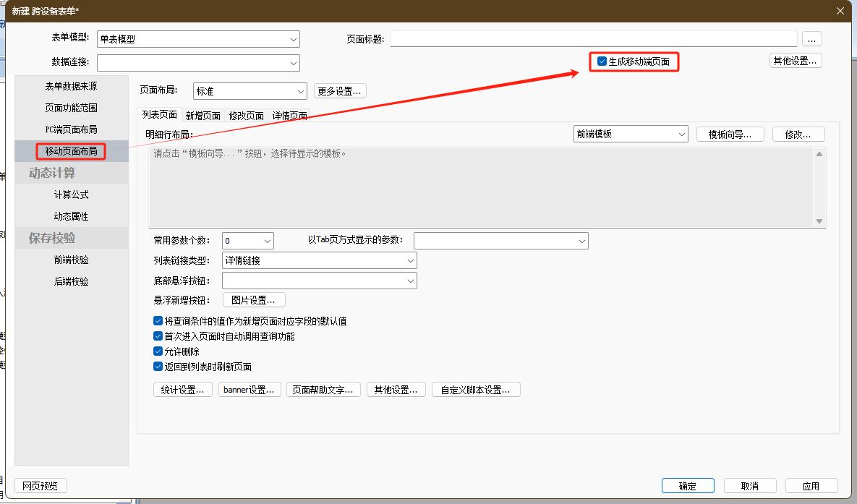Open 网页预览 at the bottom left
The image size is (857, 504).
40,486
